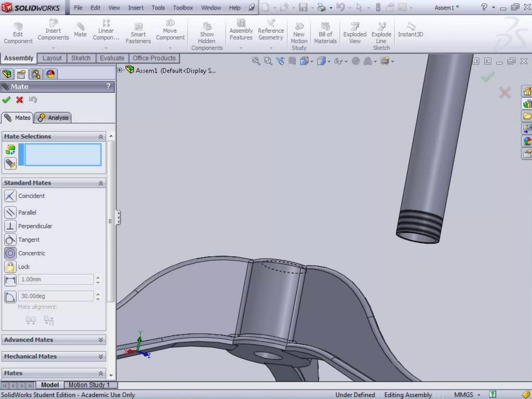Open the DisplayManager tab icon
The height and width of the screenshot is (399, 532).
pos(50,74)
